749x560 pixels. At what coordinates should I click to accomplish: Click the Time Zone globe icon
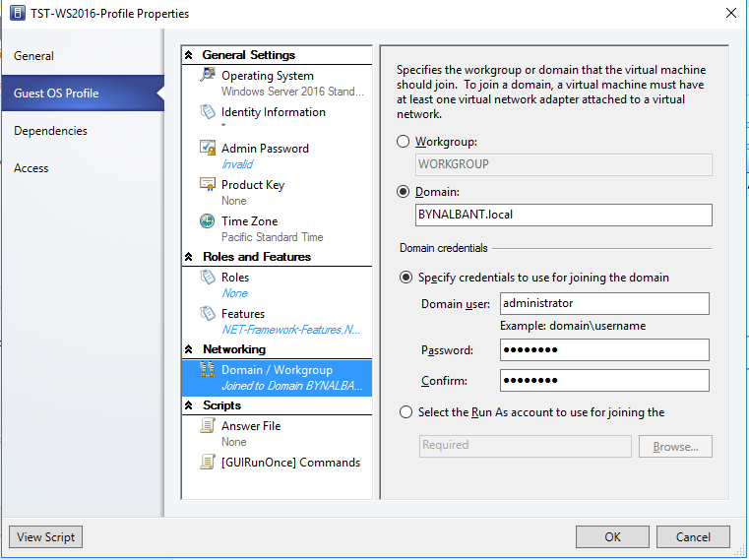pos(208,220)
